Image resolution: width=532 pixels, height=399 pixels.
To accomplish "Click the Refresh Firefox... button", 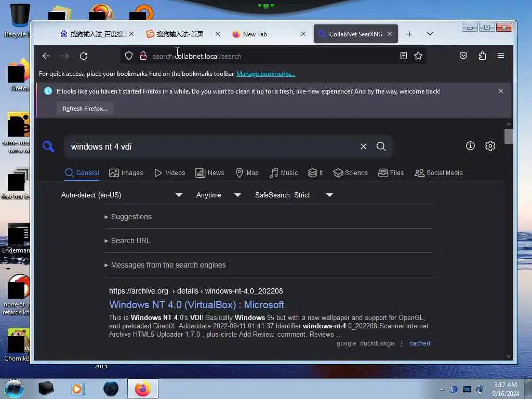I will pos(85,109).
